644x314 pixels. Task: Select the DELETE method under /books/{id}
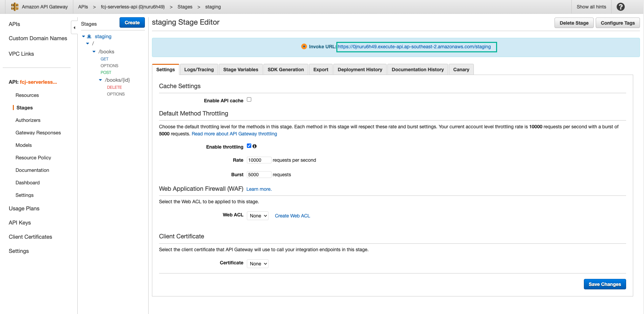coord(114,87)
